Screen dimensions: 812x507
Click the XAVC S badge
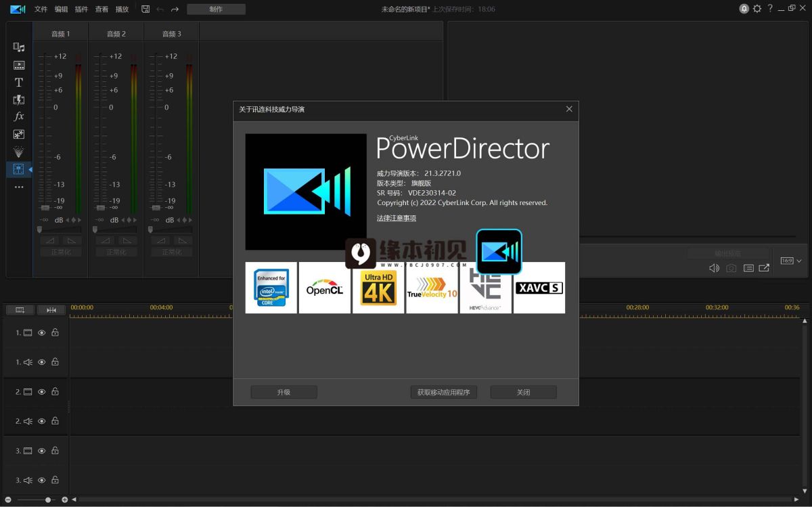click(x=539, y=288)
